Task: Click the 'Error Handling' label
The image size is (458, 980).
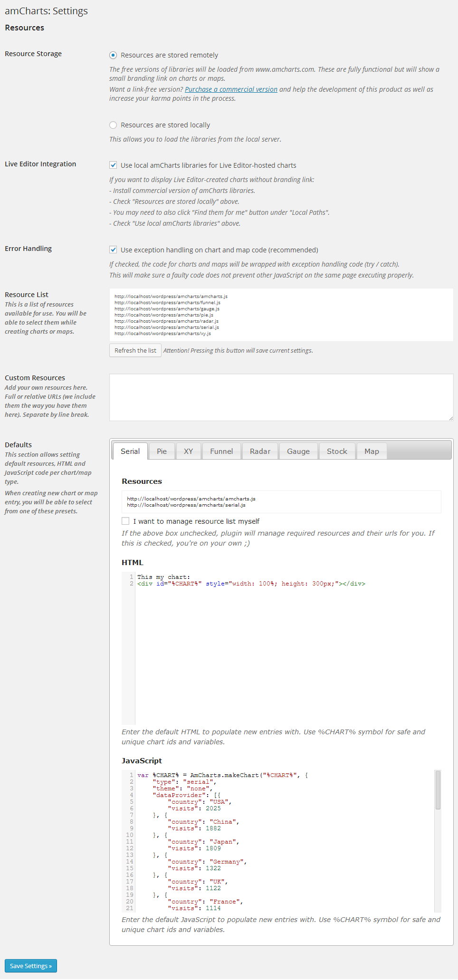Action: (x=28, y=249)
